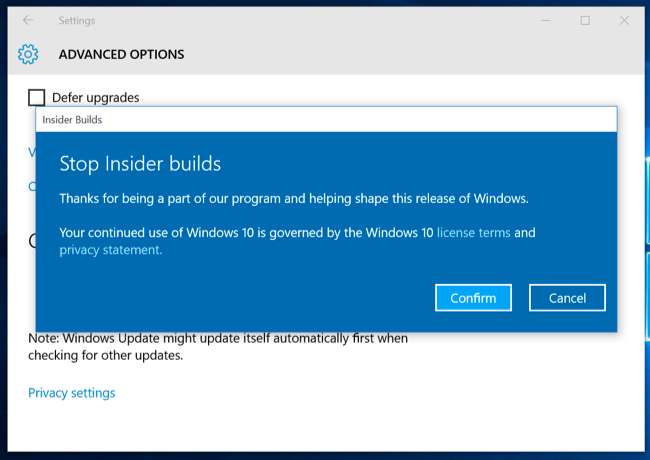Minimize the Settings window
650x460 pixels.
click(x=546, y=20)
